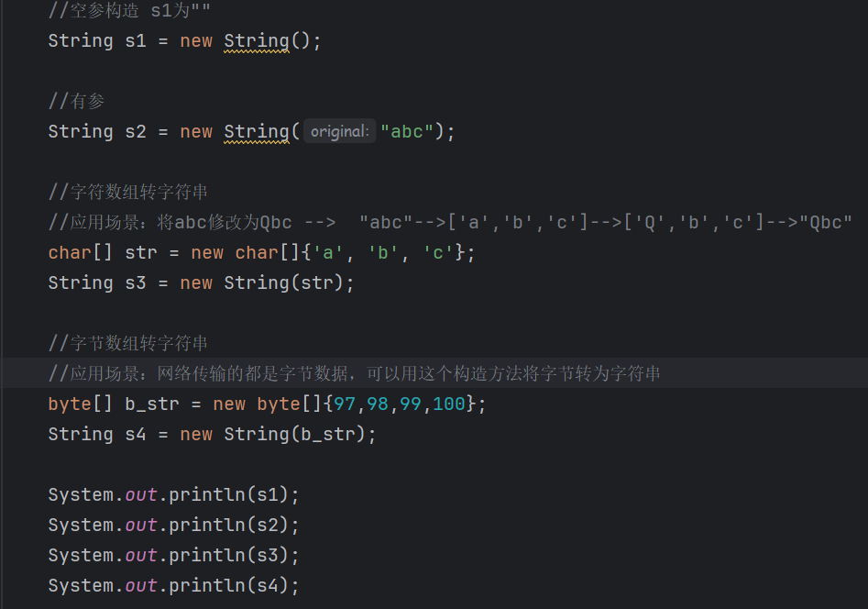Click the line "String s4 = new String(b_str);"
The width and height of the screenshot is (868, 609).
tap(212, 435)
